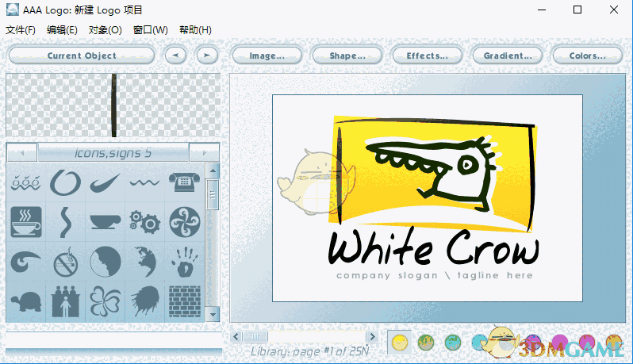This screenshot has width=633, height=364.
Task: Choose the turtle icon
Action: click(26, 301)
